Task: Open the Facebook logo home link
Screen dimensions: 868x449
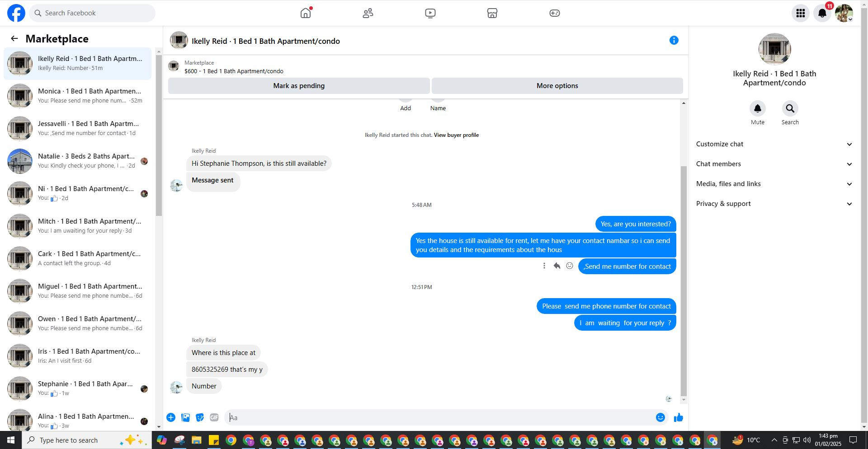Action: point(16,13)
